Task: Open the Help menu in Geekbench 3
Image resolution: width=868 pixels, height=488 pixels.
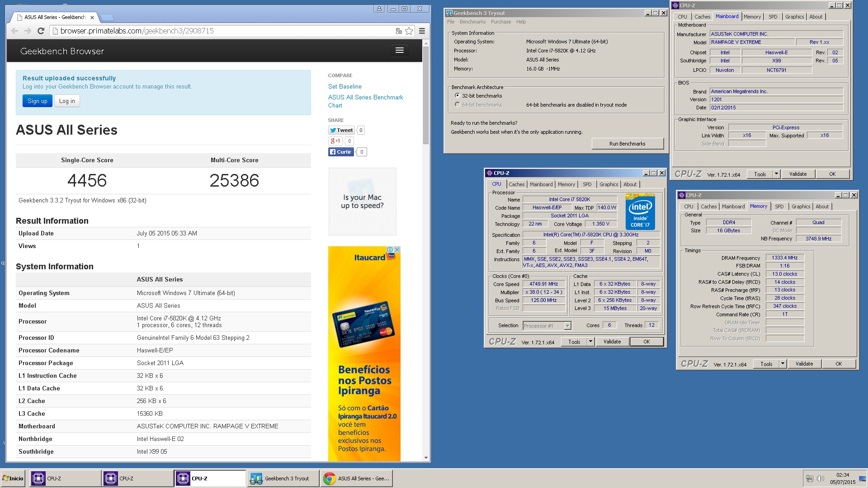Action: point(521,22)
